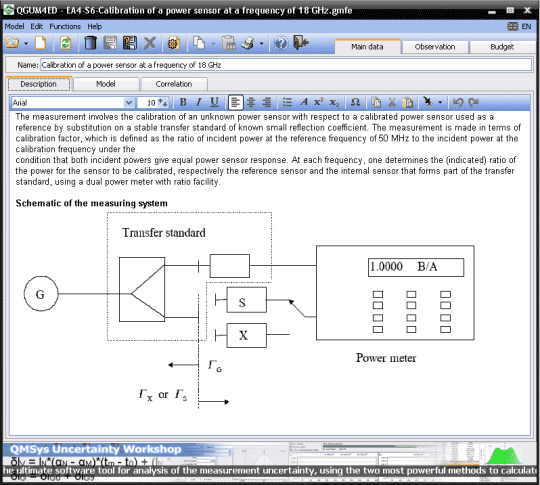Select the Model sub-tab
This screenshot has width=540, height=485.
(106, 84)
